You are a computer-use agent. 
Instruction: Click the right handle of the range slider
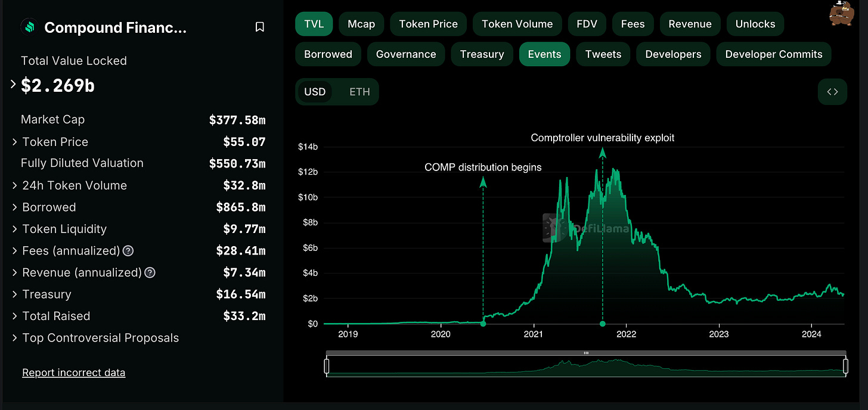pyautogui.click(x=845, y=366)
